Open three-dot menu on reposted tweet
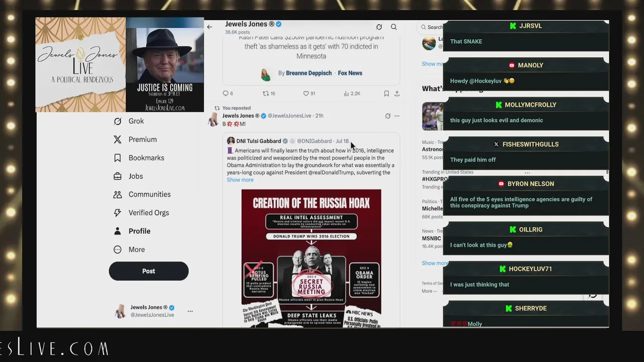The width and height of the screenshot is (644, 362). point(397,116)
